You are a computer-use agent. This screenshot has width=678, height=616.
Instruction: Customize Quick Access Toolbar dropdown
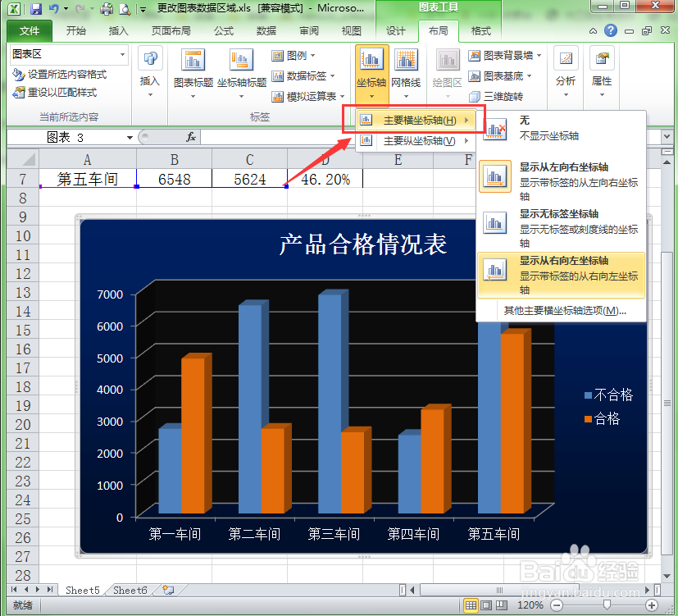click(143, 9)
